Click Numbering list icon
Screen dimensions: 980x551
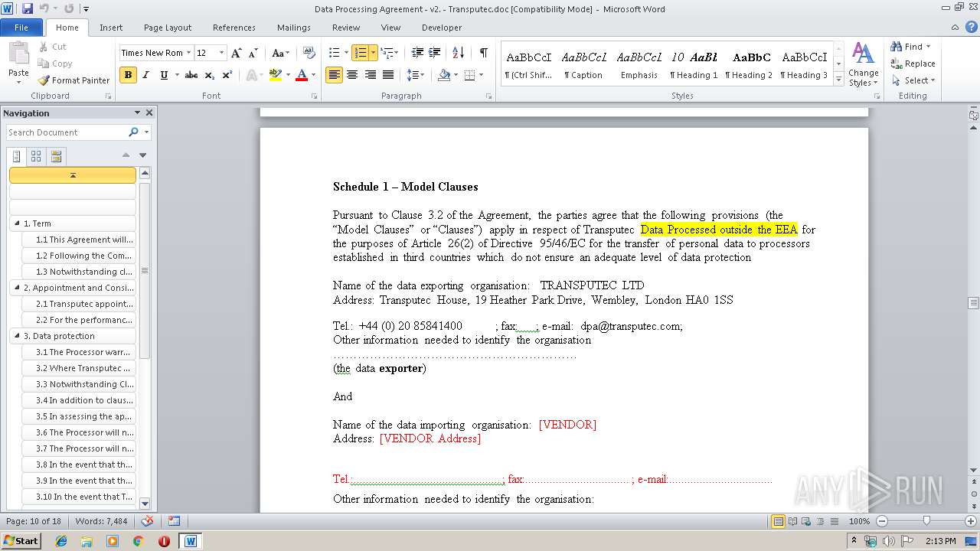click(x=360, y=53)
